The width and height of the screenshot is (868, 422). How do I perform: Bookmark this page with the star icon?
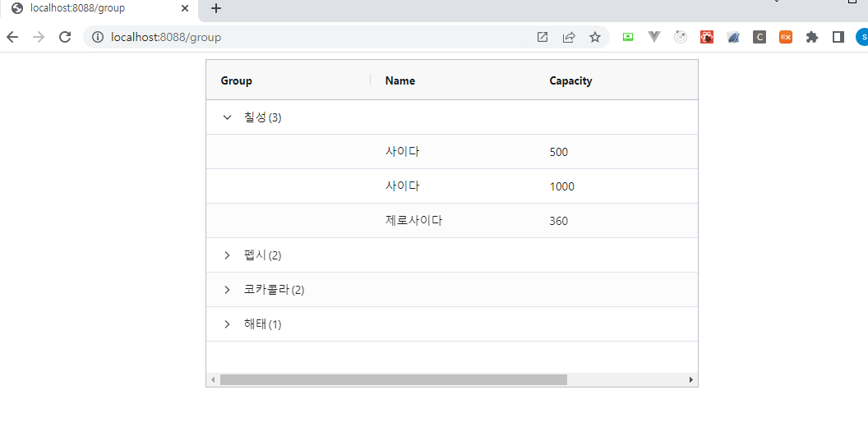595,37
